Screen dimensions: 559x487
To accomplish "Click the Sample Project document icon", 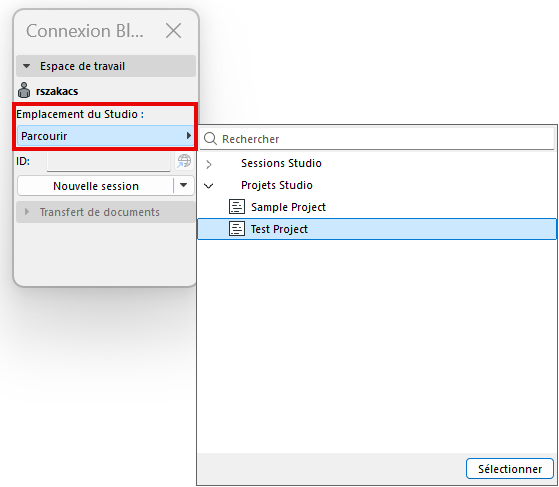I will [x=237, y=207].
